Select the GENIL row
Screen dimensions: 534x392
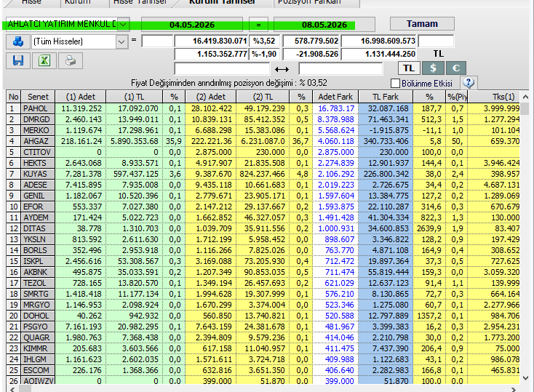point(263,196)
